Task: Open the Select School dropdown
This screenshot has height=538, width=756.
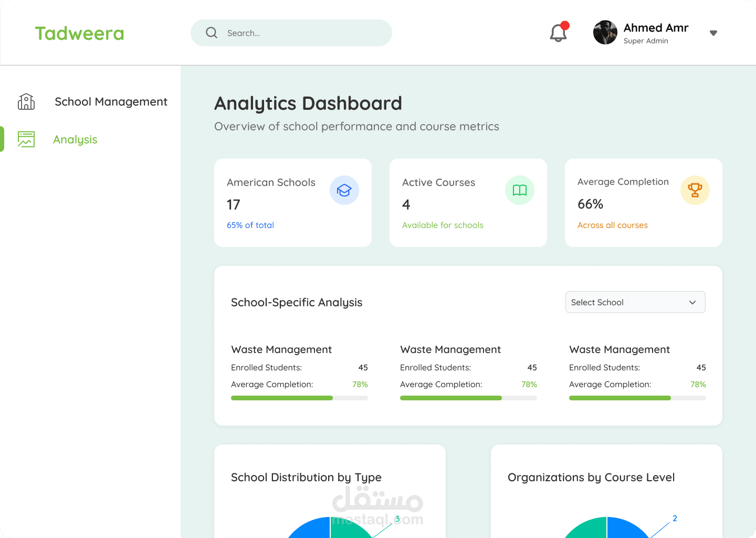Action: (635, 302)
